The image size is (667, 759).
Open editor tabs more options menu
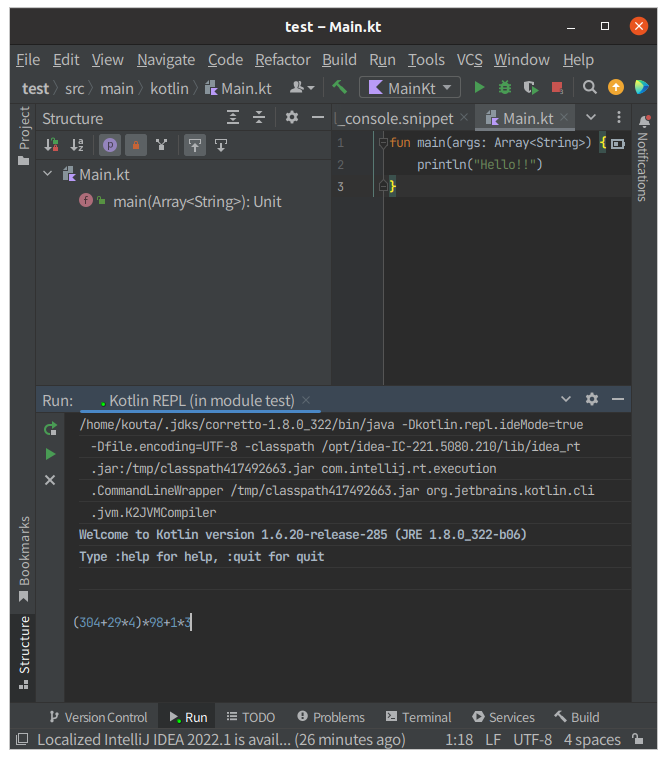[619, 117]
